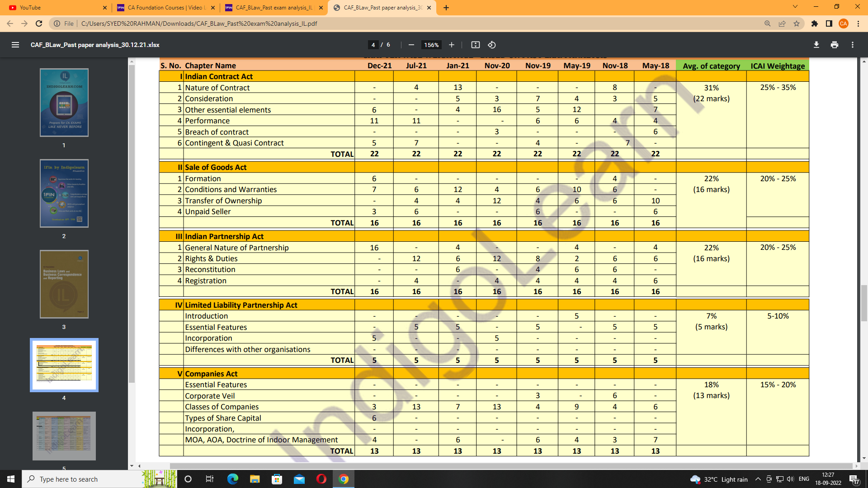The width and height of the screenshot is (868, 488).
Task: Reload the current page
Action: pyautogui.click(x=39, y=23)
